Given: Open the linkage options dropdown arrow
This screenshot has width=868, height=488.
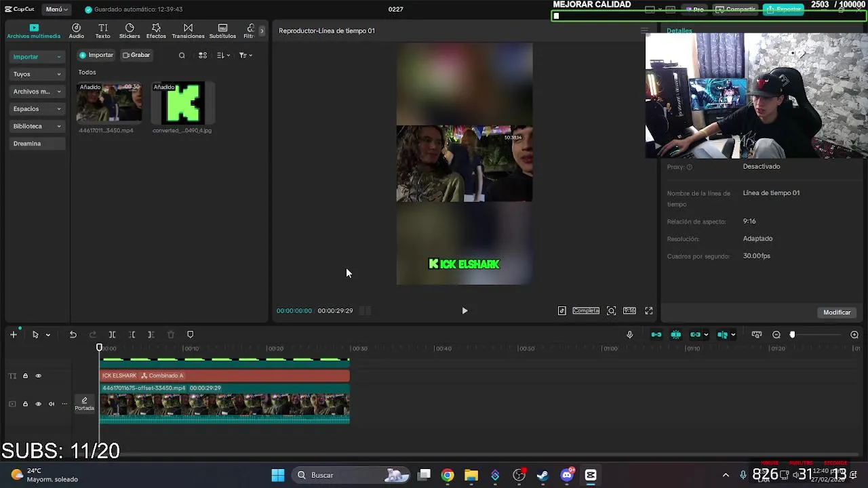Looking at the screenshot, I should coord(706,335).
